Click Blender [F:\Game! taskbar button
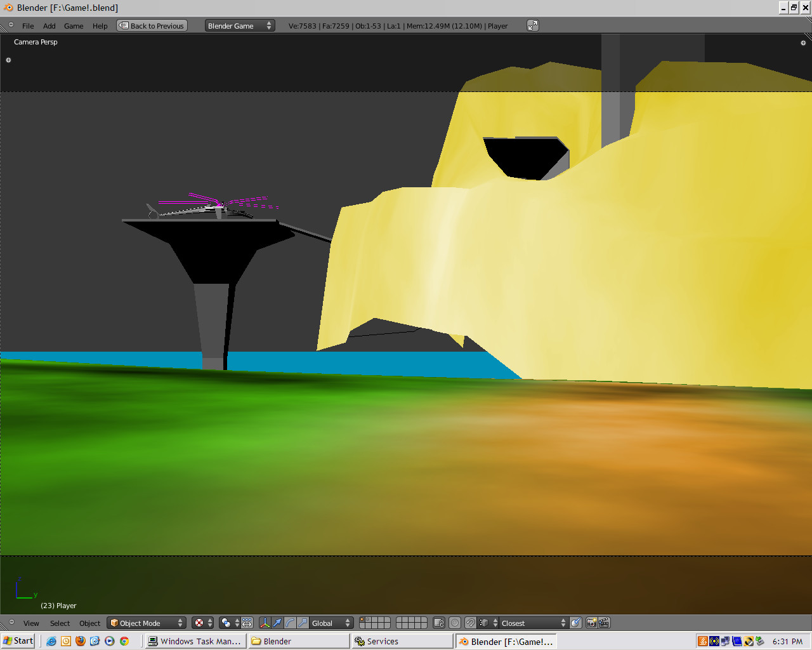812x650 pixels. coord(506,641)
